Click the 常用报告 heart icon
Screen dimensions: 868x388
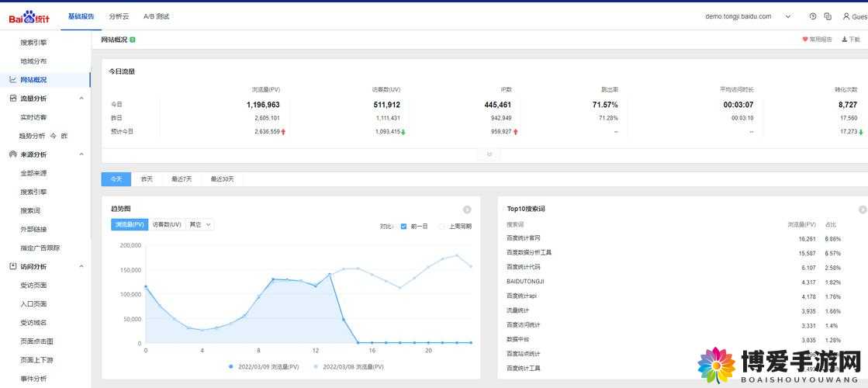point(805,40)
